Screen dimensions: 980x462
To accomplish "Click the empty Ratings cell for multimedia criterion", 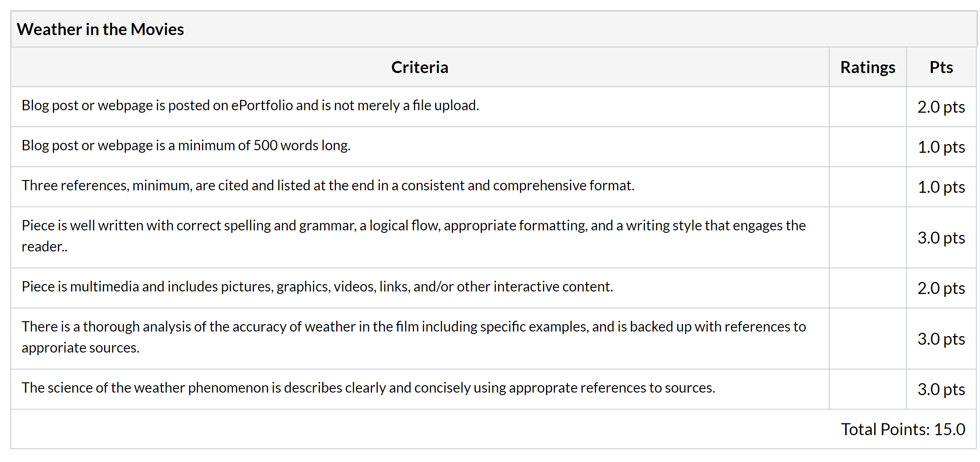I will (x=868, y=288).
